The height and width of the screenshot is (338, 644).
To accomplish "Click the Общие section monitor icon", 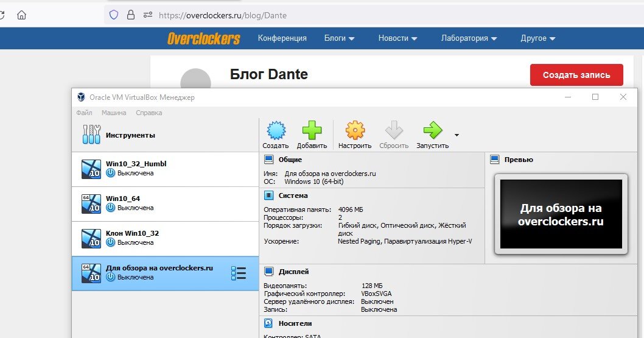I will pyautogui.click(x=269, y=160).
